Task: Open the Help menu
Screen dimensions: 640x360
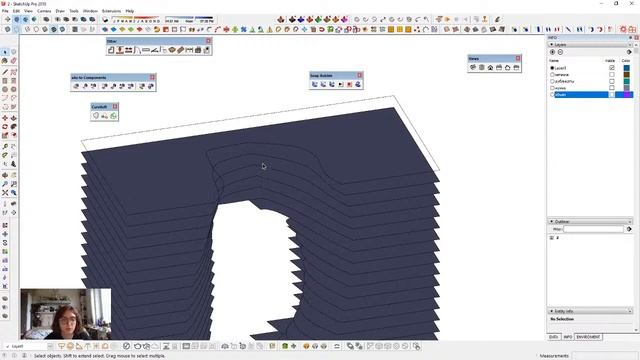Action: pyautogui.click(x=130, y=11)
